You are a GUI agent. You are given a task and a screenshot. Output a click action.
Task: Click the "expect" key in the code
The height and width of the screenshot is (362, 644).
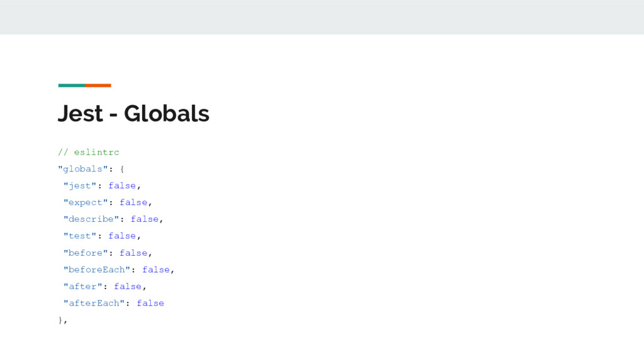86,203
